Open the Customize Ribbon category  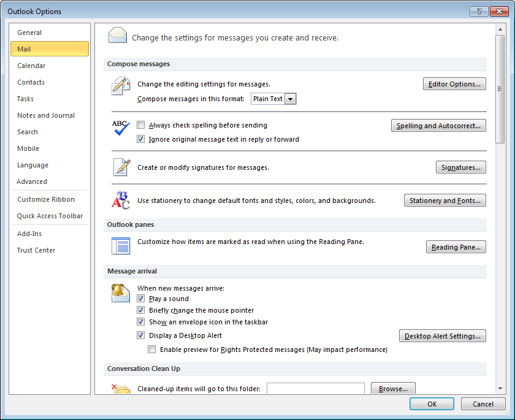50,199
